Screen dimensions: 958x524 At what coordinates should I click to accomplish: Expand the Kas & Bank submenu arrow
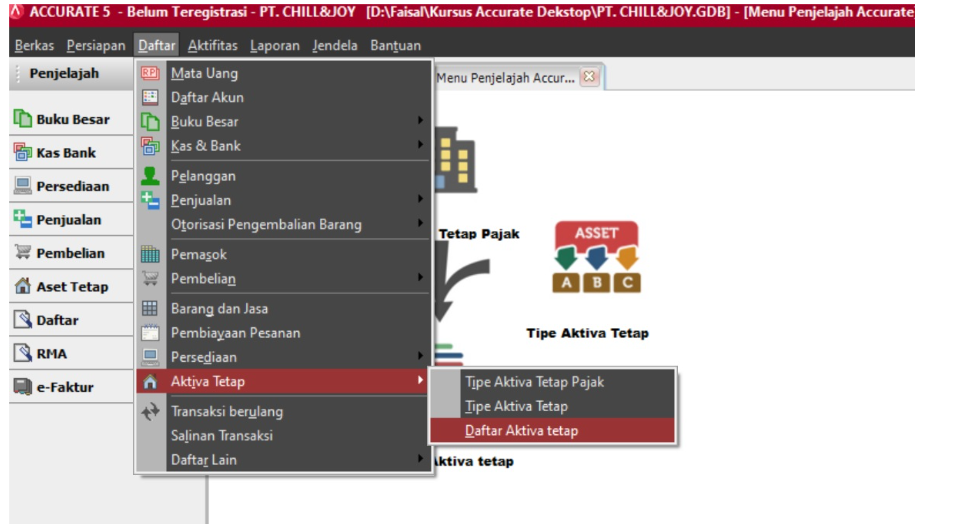click(x=420, y=146)
